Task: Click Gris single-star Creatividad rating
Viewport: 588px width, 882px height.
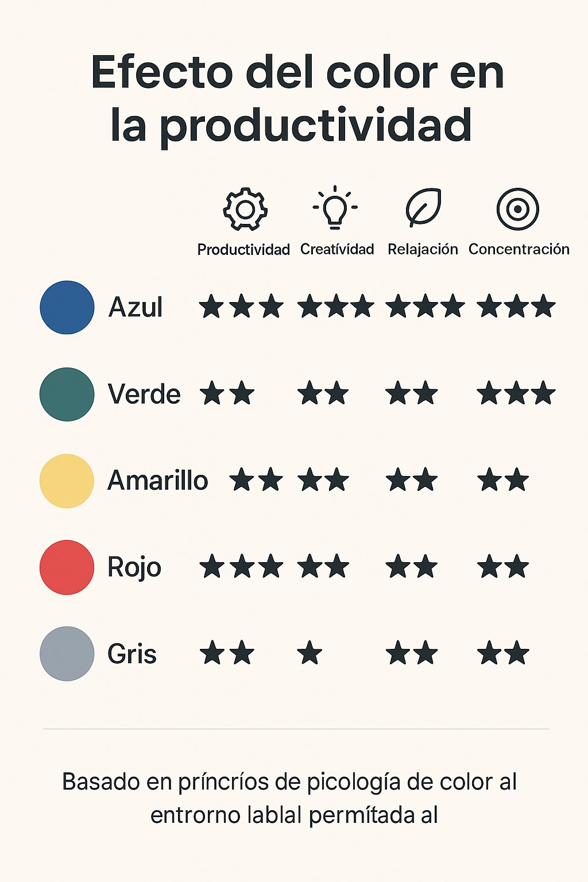Action: 310,653
